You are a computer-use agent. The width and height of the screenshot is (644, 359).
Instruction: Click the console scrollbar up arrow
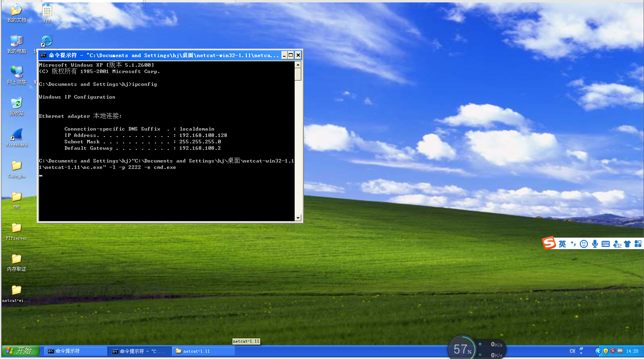pos(298,65)
